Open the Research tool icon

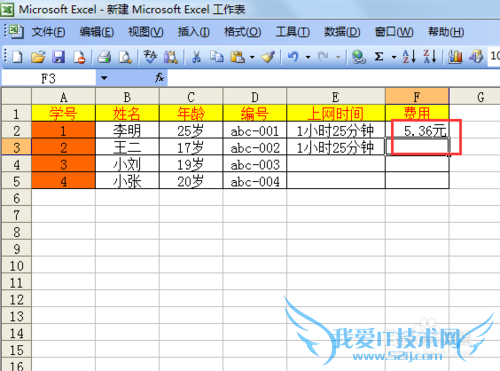tap(171, 57)
